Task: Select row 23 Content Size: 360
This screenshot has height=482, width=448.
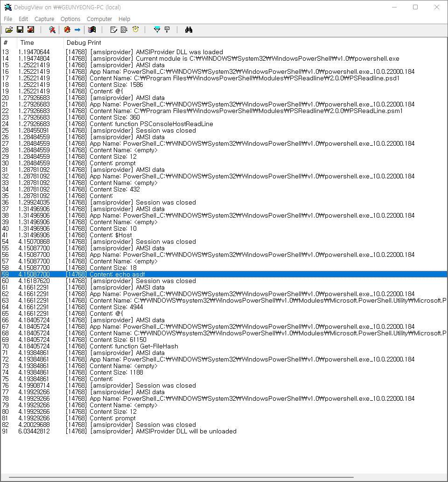Action: coord(224,117)
